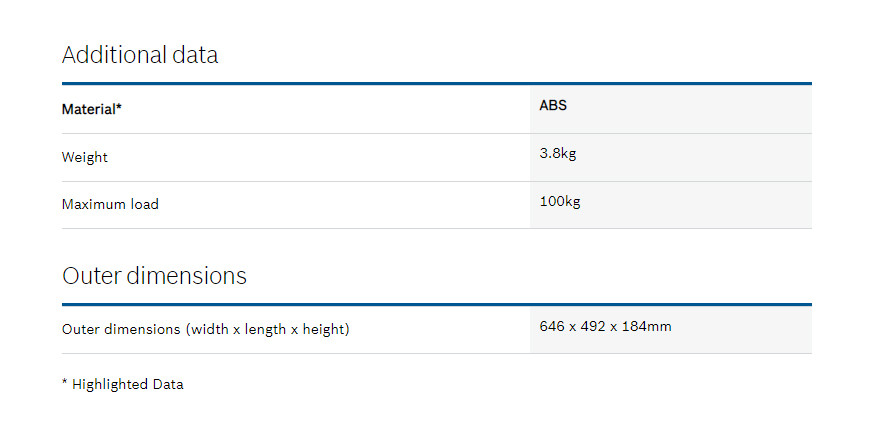
Task: Select the "Maximum load" row label
Action: (x=110, y=204)
